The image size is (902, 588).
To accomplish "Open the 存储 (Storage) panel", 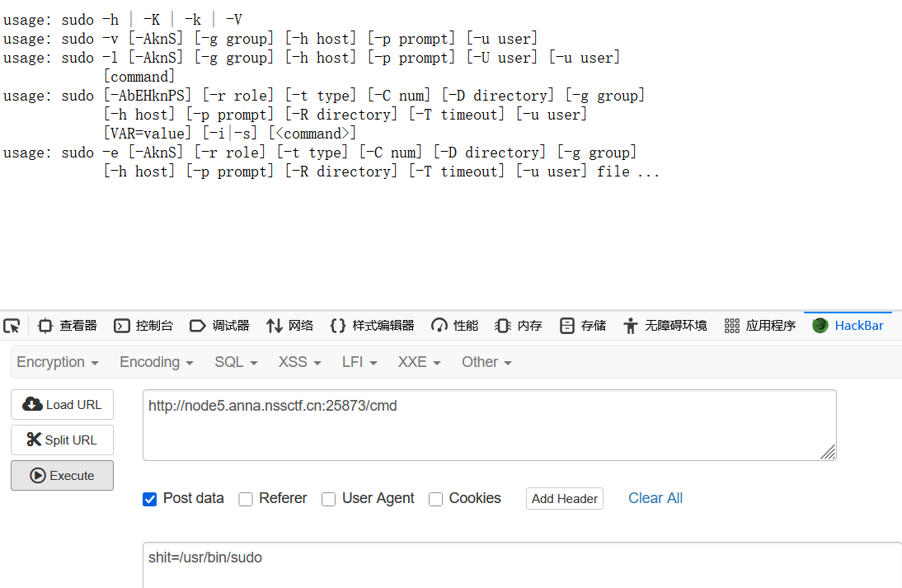I will (582, 325).
